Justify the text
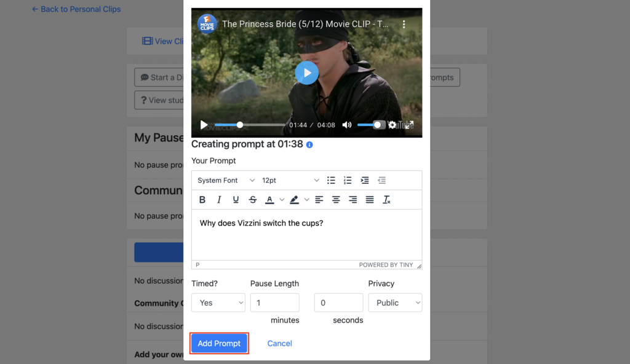 [x=370, y=200]
